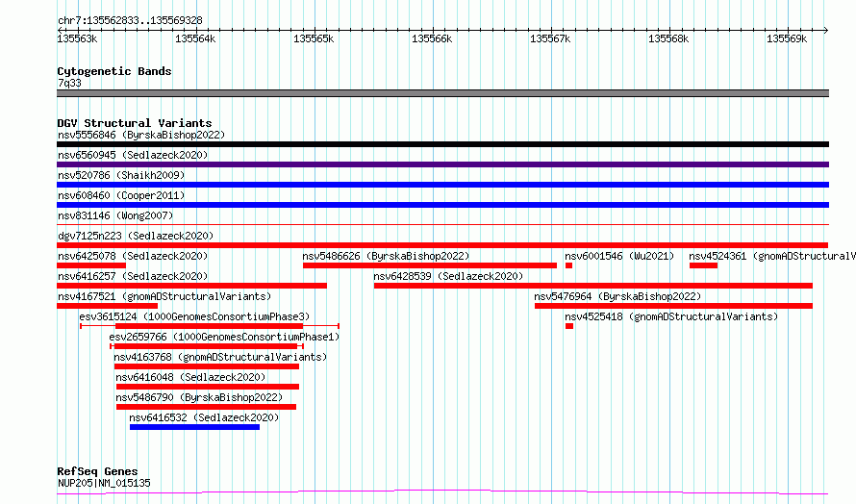Click the Cytogenetic Bands track title
856x504 pixels.
[114, 71]
